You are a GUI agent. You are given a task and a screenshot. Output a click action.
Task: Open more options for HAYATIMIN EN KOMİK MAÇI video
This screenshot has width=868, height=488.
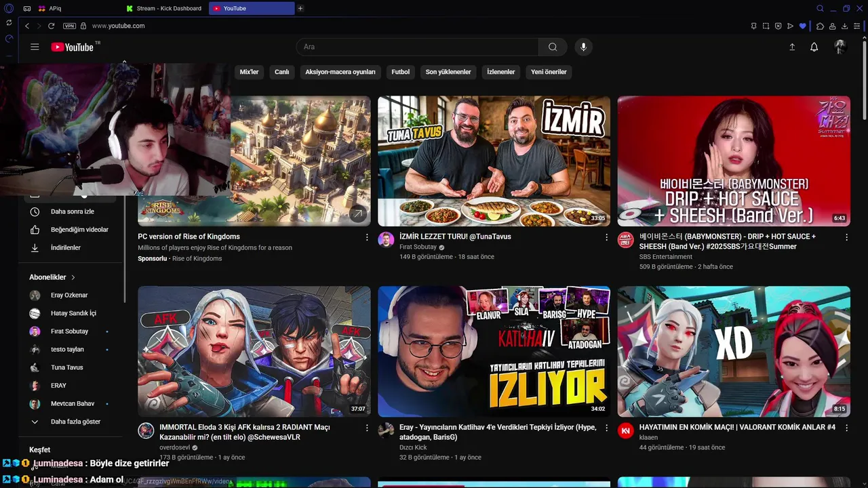click(846, 428)
